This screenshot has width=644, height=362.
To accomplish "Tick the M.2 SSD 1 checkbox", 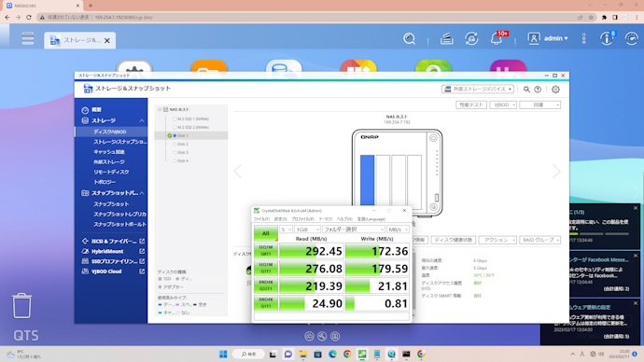I will [x=175, y=119].
